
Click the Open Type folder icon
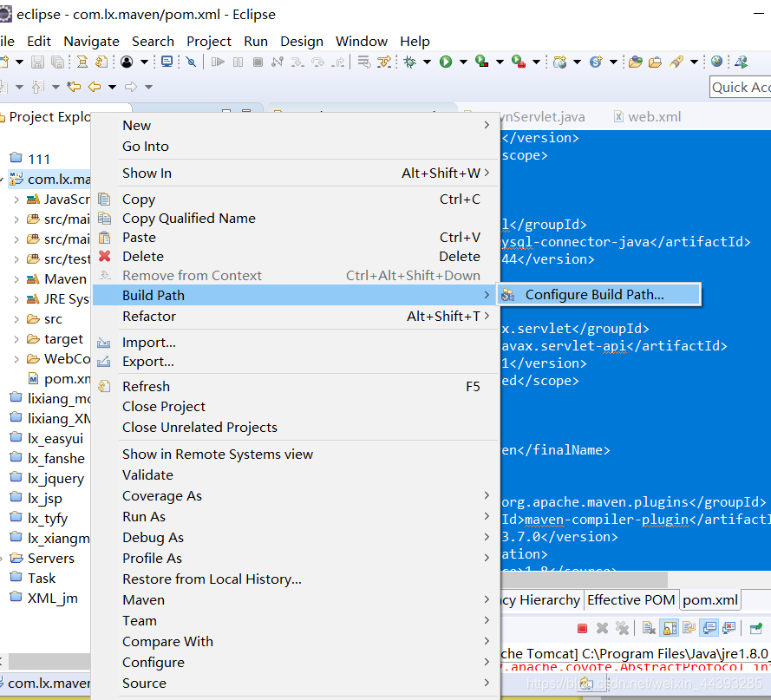coord(636,62)
